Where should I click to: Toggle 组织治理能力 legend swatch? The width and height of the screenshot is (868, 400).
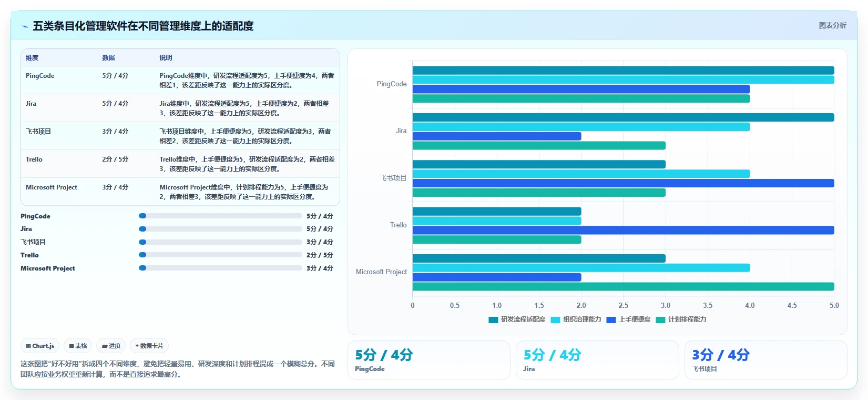555,319
